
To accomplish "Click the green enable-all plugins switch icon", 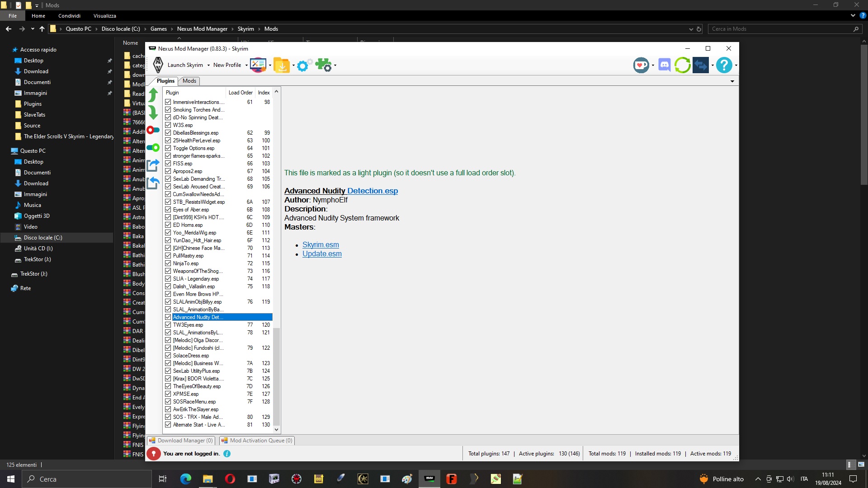I will (x=153, y=148).
